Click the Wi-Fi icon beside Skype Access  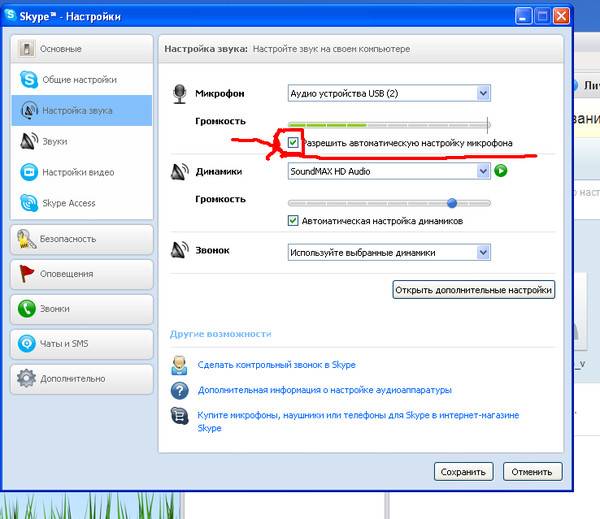[29, 203]
